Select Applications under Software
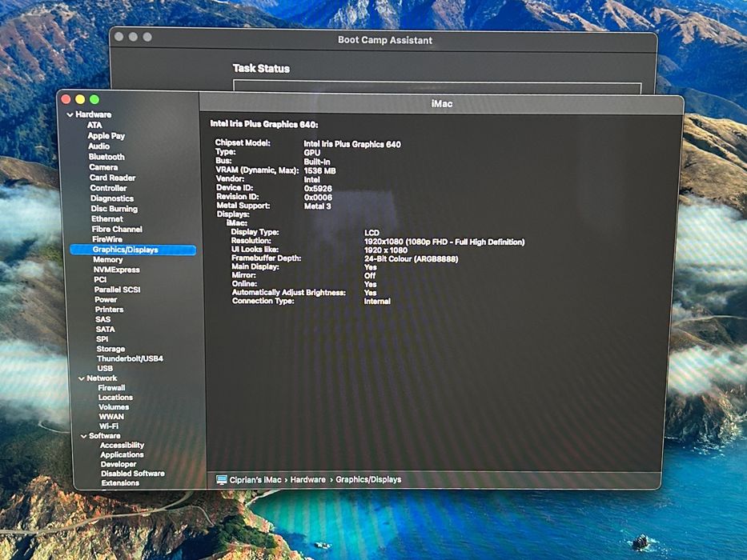This screenshot has width=747, height=560. [122, 454]
